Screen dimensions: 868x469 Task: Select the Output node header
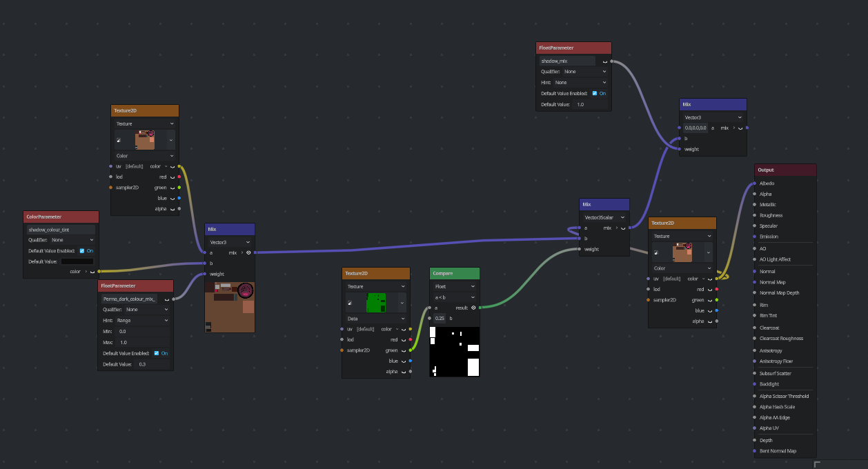point(785,170)
